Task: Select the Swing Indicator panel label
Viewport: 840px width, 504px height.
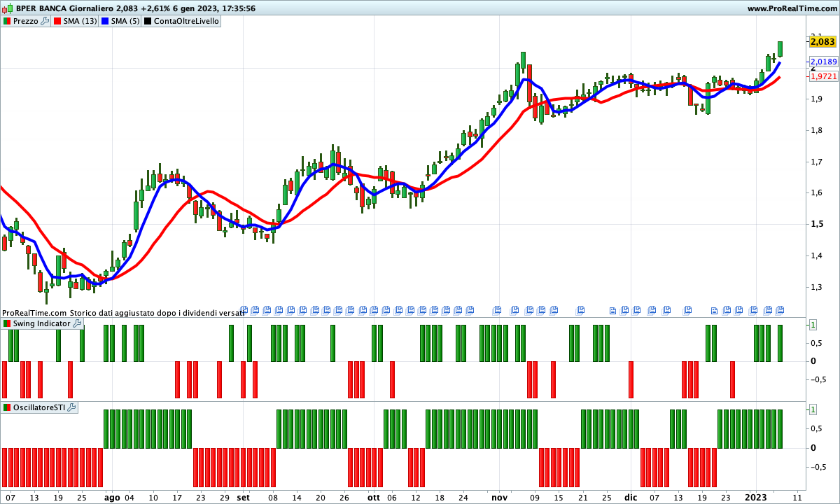Action: (x=41, y=323)
